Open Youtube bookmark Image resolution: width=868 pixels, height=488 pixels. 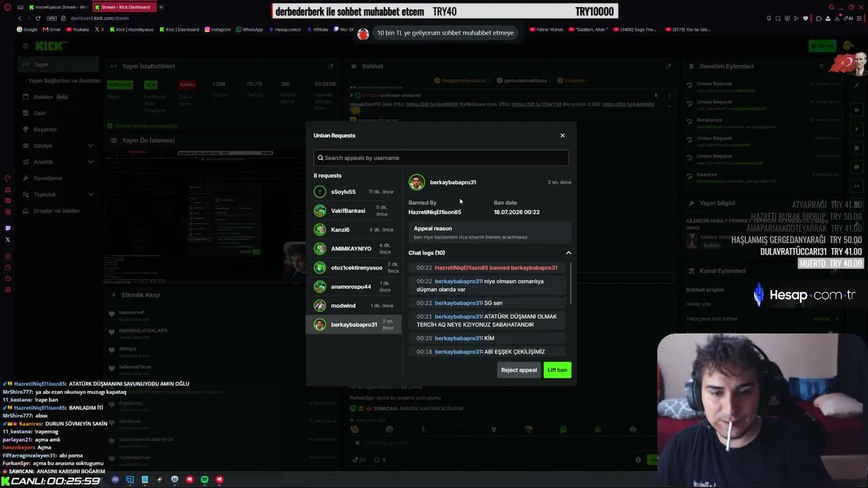tap(77, 30)
